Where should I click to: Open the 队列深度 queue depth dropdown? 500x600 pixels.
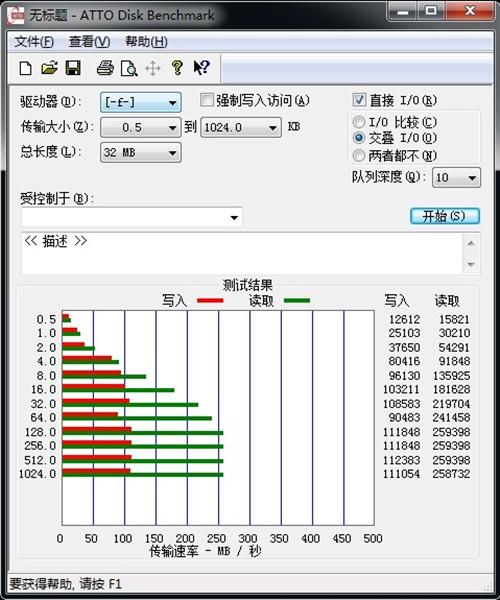pos(456,178)
